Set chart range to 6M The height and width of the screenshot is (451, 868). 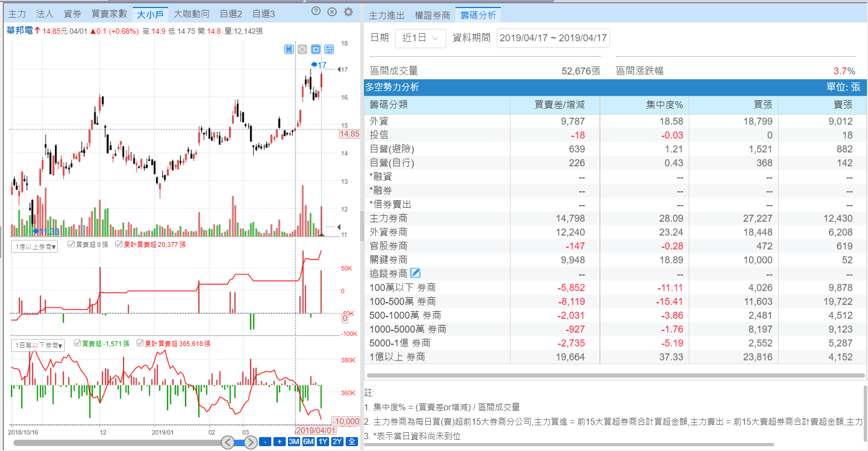pos(308,442)
